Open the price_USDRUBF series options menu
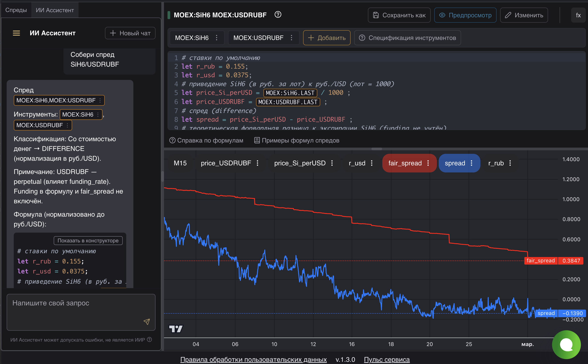Screen dimensions: 588x364 (x=258, y=163)
